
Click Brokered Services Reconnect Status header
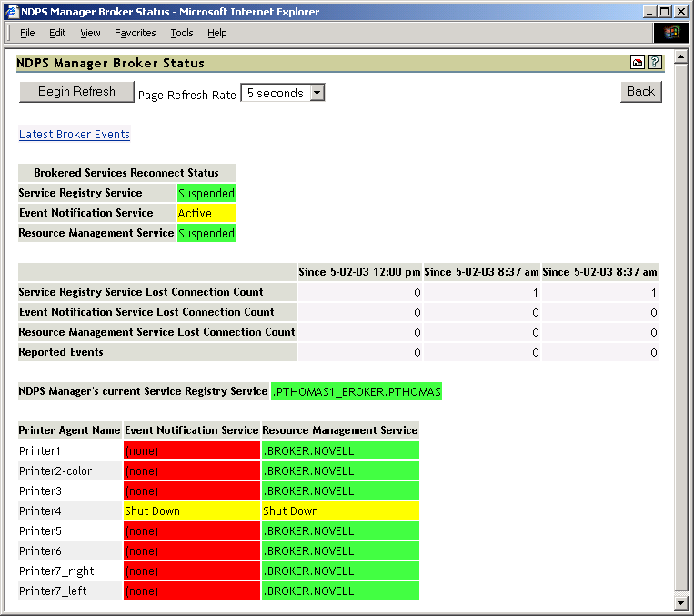[126, 173]
